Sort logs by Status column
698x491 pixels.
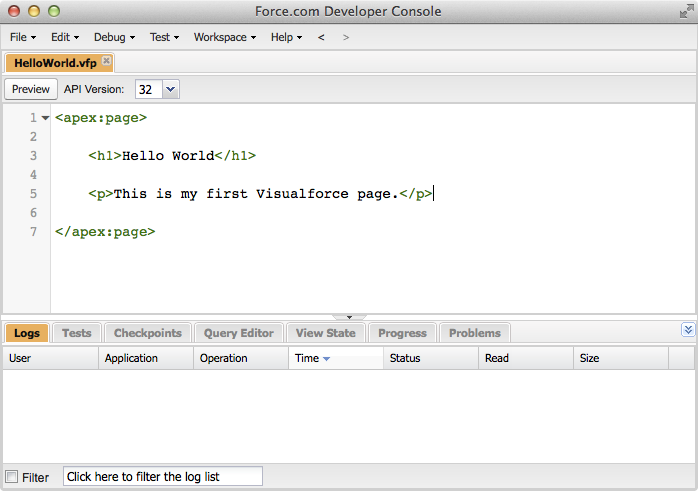click(431, 358)
